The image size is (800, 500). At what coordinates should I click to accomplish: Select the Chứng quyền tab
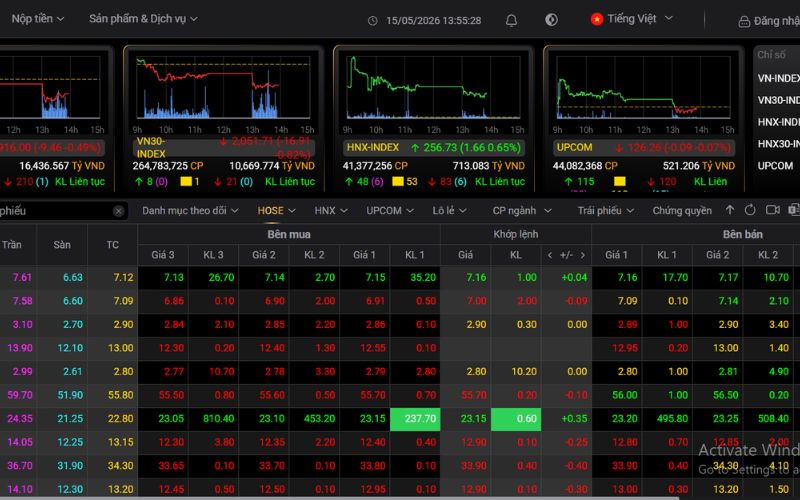pyautogui.click(x=682, y=211)
